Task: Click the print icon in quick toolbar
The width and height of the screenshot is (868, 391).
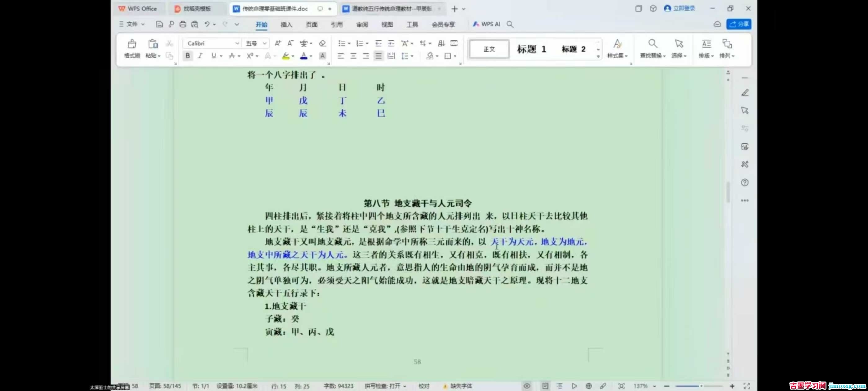Action: 183,24
